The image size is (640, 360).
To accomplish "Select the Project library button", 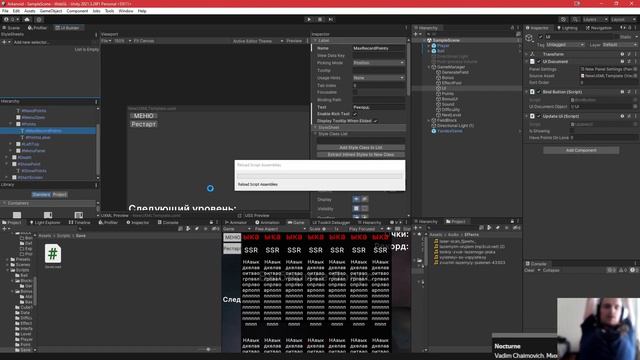I will click(60, 194).
